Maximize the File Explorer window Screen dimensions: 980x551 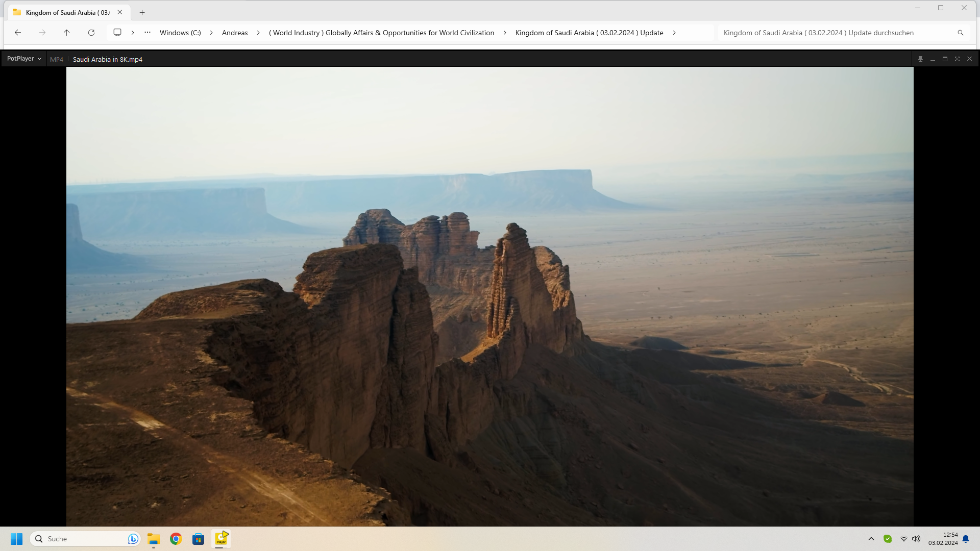[941, 8]
